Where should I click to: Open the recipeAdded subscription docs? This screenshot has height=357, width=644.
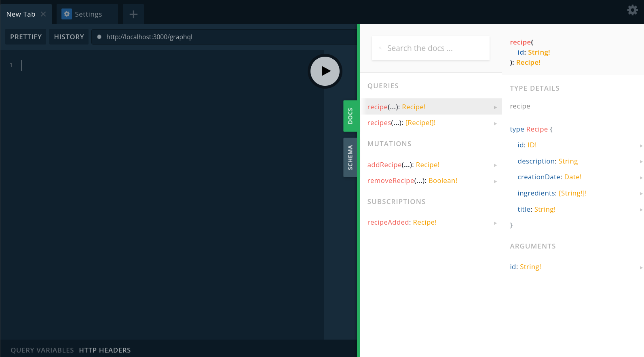431,222
